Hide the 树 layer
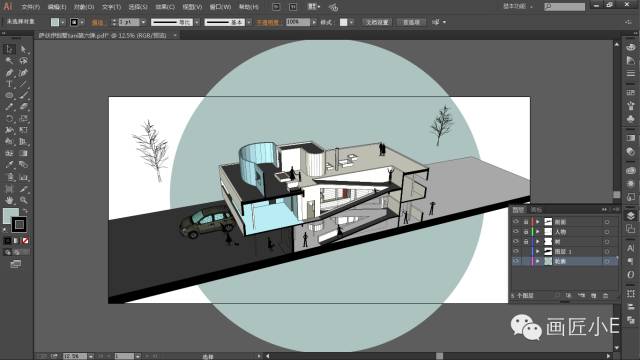Viewport: 640px width, 360px height. 516,241
